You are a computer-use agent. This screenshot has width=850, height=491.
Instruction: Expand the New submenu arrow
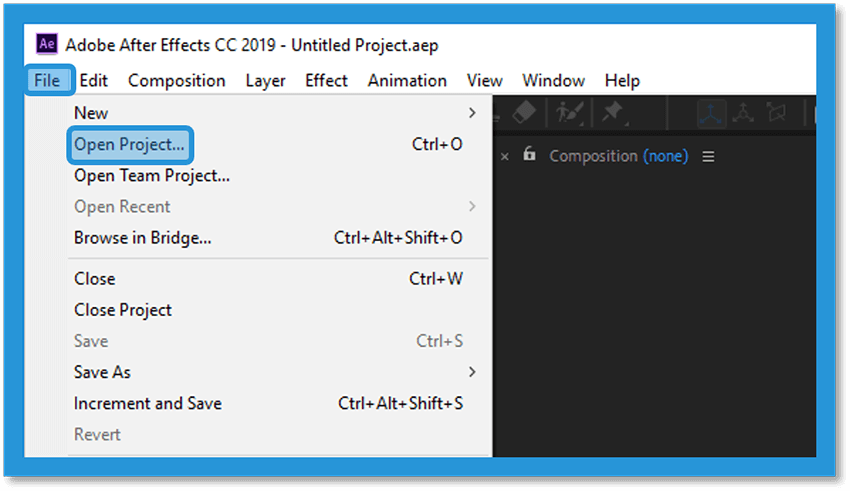[472, 113]
